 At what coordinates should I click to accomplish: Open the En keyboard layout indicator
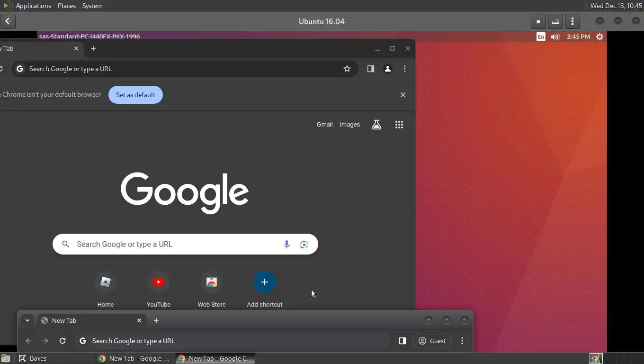541,36
